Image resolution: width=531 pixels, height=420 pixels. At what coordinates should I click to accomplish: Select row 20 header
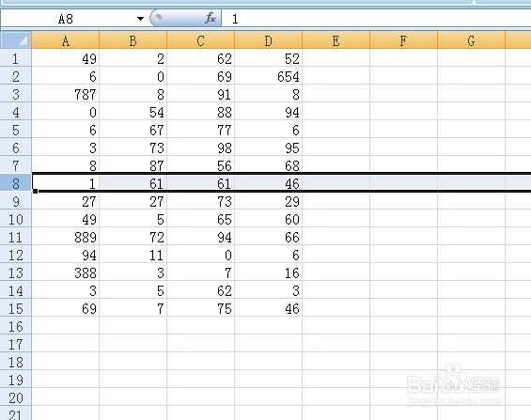[16, 397]
